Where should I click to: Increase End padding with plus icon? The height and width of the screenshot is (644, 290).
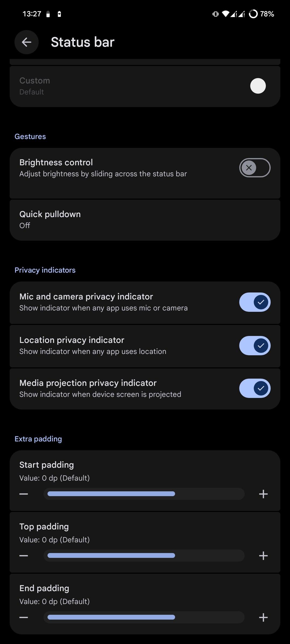pyautogui.click(x=263, y=617)
